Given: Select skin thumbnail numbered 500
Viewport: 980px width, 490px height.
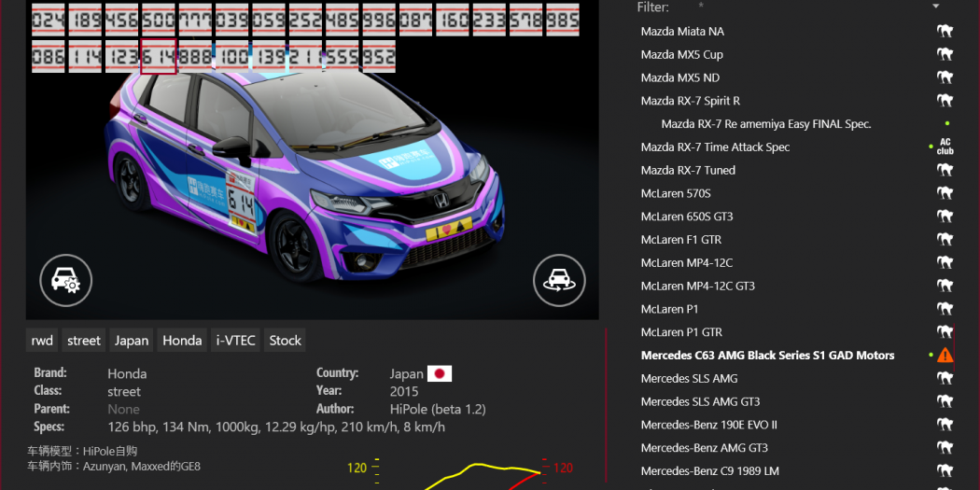Looking at the screenshot, I should click(159, 20).
